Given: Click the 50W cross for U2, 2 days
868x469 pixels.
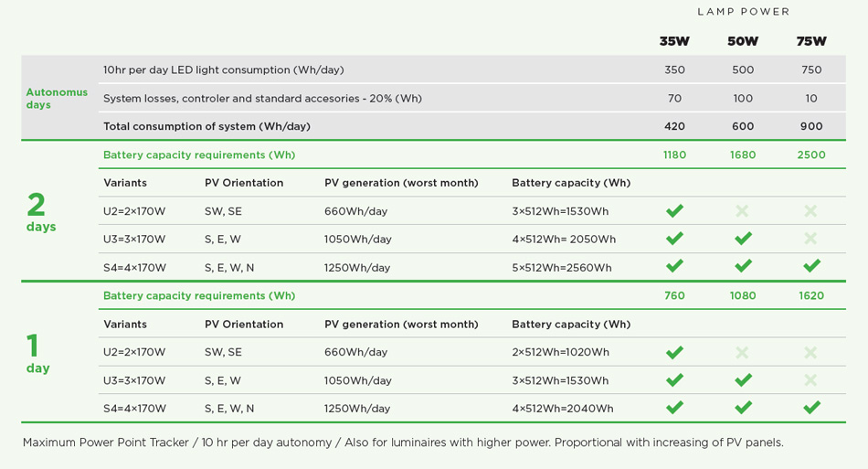Looking at the screenshot, I should [x=743, y=211].
